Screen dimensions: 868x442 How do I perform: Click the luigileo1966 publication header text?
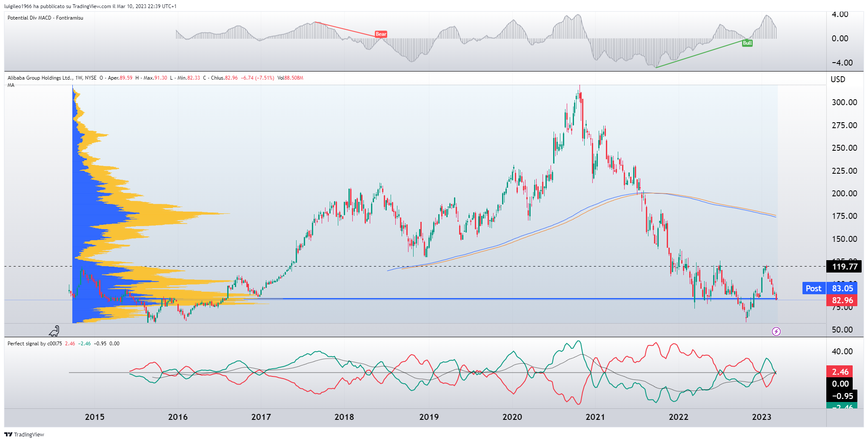90,6
